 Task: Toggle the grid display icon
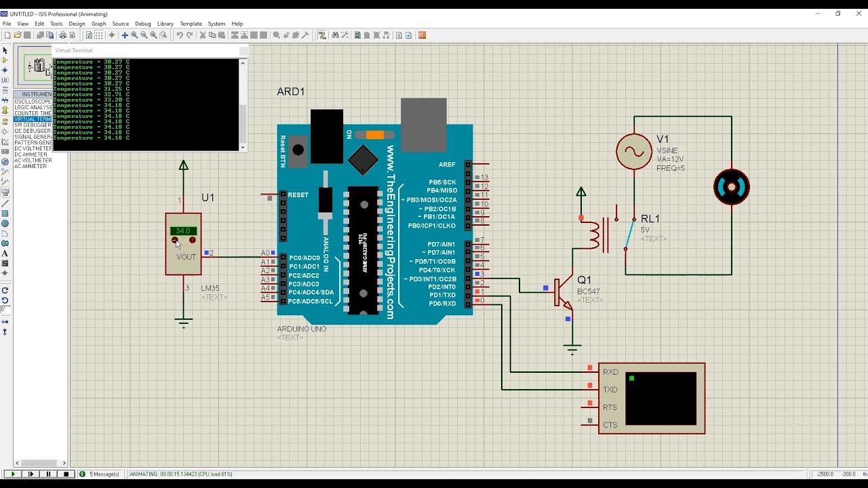[x=99, y=35]
